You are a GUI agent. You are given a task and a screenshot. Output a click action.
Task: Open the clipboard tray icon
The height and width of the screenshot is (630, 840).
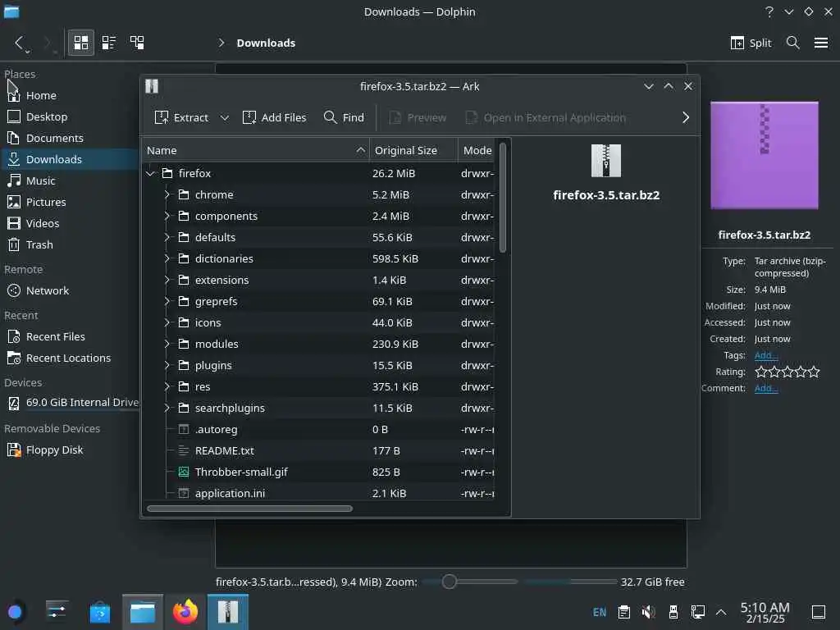tap(623, 612)
